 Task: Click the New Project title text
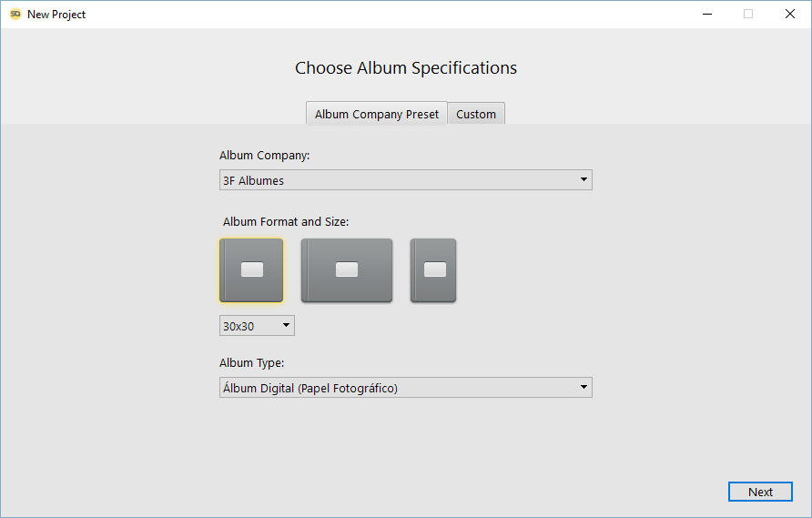pyautogui.click(x=56, y=15)
